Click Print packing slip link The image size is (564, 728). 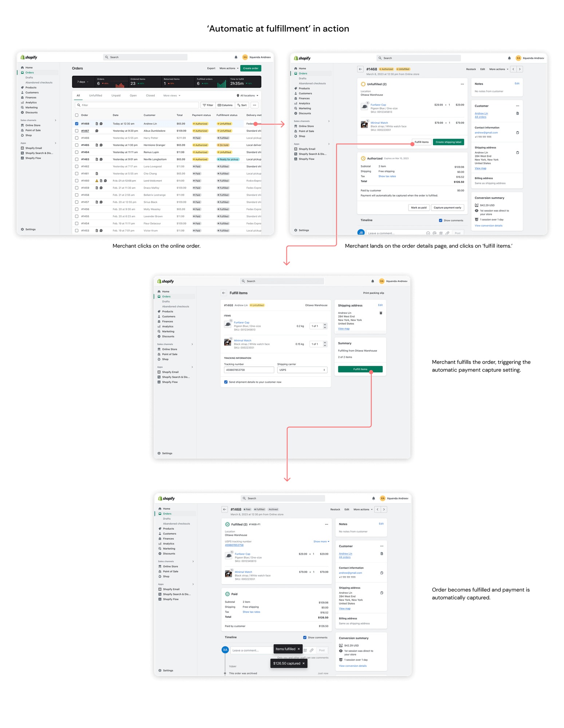click(x=374, y=293)
